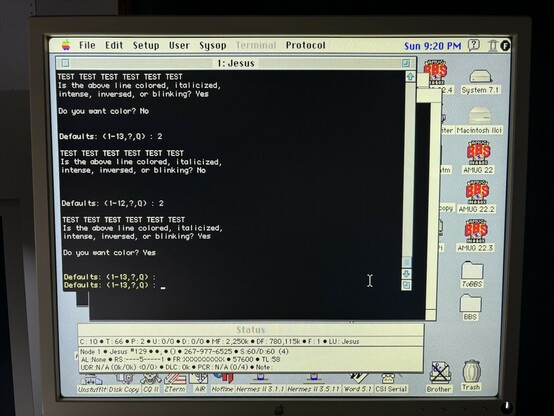The image size is (554, 416).
Task: Click the 'Node 1' text in Status window
Action: [x=90, y=352]
